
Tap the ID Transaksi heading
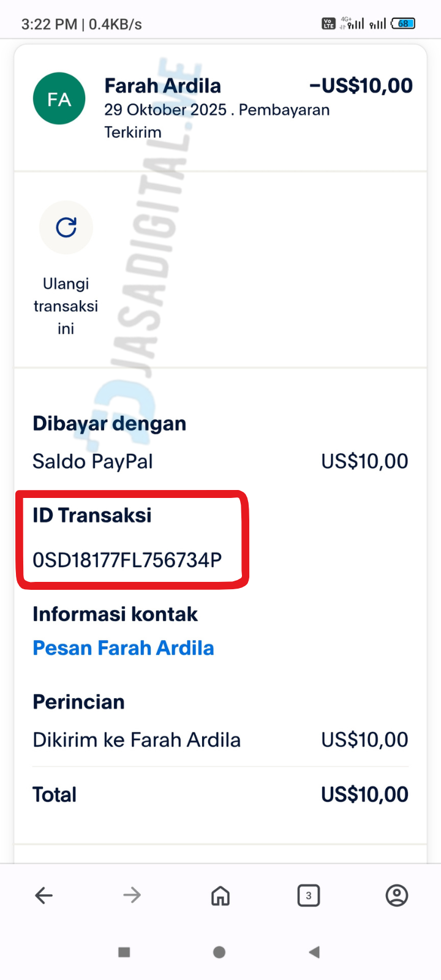tap(92, 516)
